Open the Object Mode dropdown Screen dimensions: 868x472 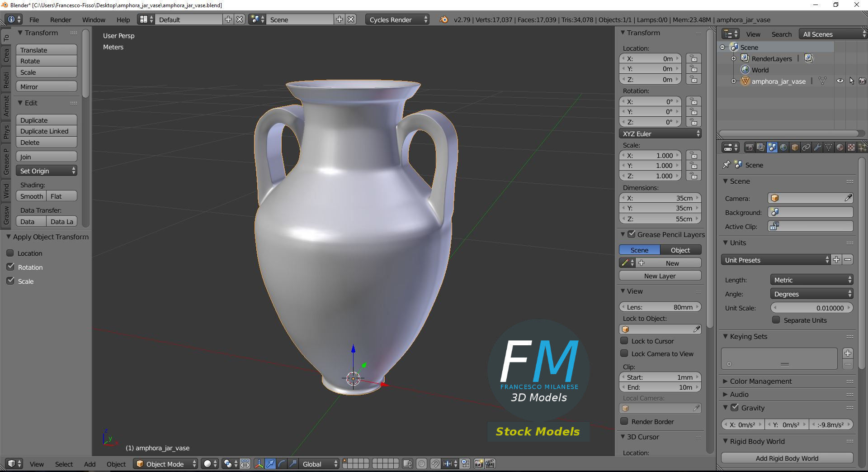[x=165, y=464]
